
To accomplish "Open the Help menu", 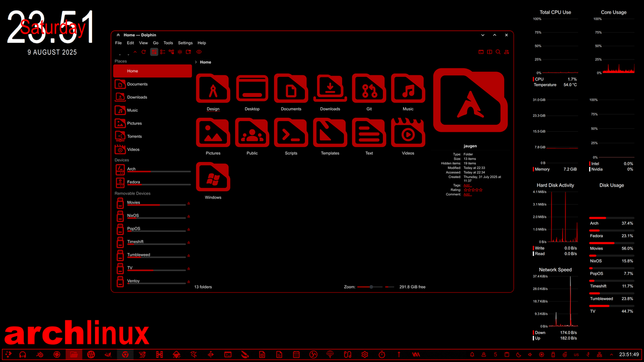I will pos(202,43).
